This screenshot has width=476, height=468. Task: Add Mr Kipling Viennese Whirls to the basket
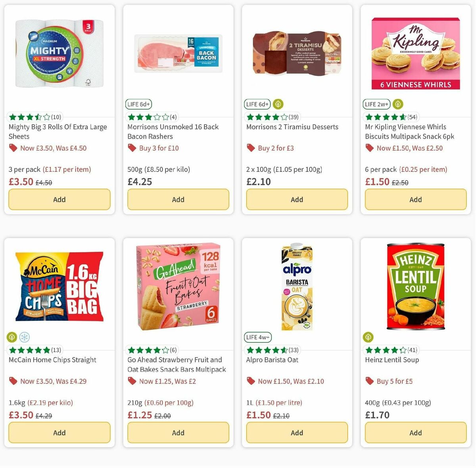tap(415, 199)
